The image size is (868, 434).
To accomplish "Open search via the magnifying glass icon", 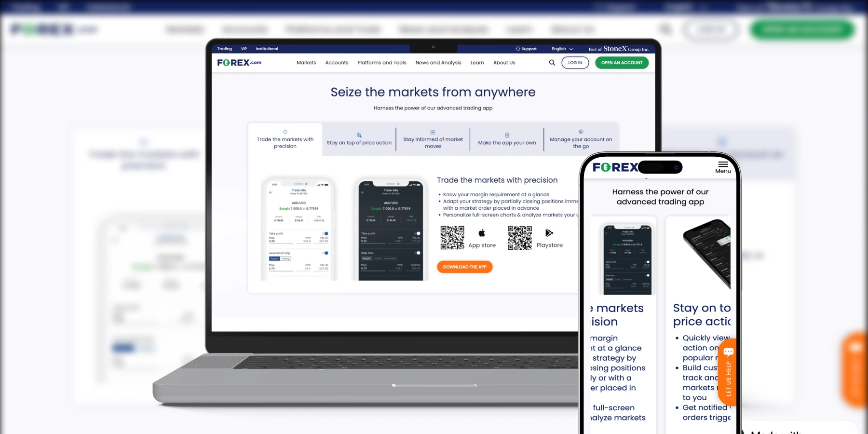I will tap(552, 62).
